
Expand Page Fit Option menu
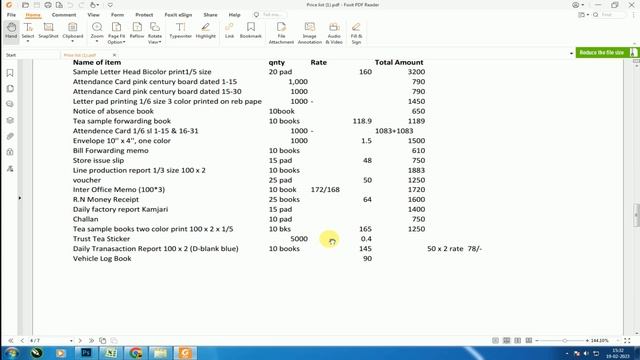tap(116, 33)
